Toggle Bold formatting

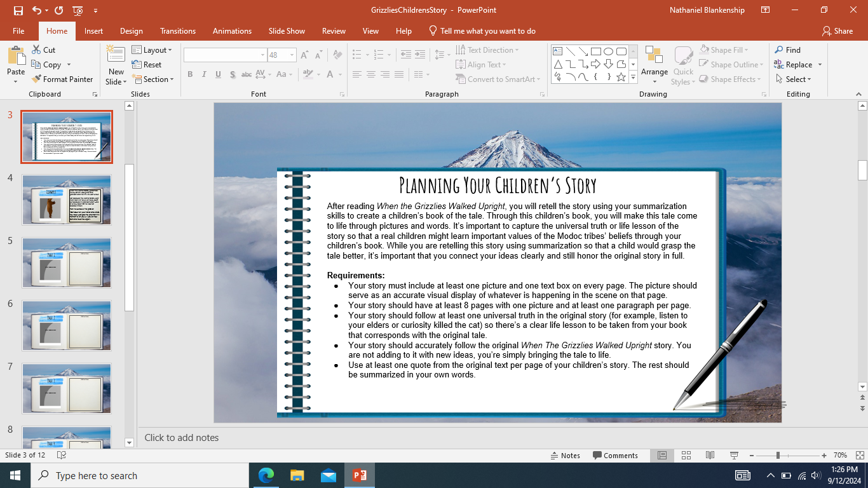(x=190, y=74)
